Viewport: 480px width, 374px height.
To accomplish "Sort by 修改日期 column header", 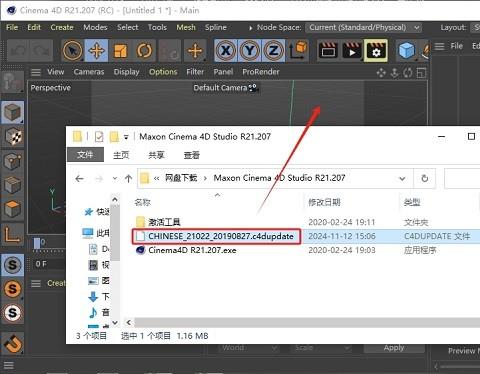I will (324, 202).
